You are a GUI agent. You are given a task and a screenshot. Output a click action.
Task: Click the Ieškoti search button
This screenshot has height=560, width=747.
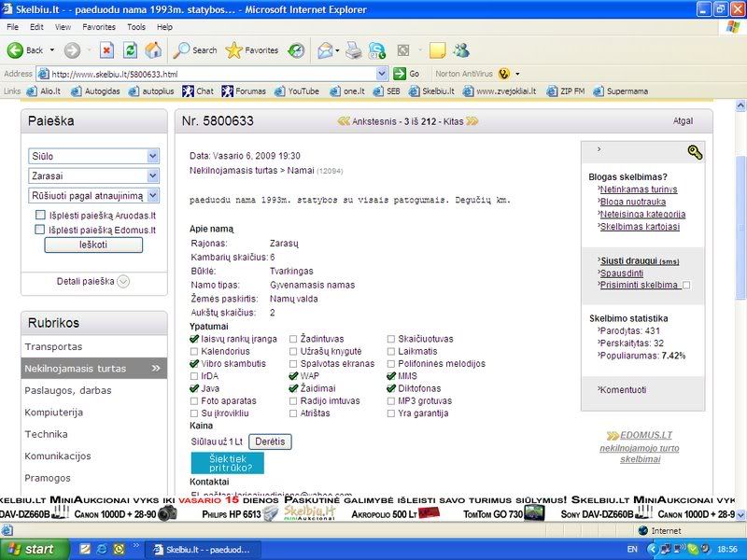tap(93, 245)
